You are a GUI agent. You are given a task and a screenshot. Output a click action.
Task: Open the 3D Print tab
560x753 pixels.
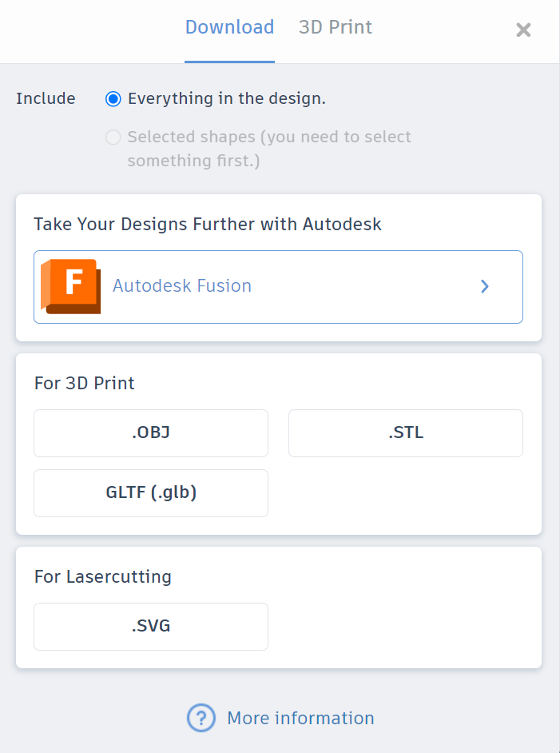(x=335, y=27)
